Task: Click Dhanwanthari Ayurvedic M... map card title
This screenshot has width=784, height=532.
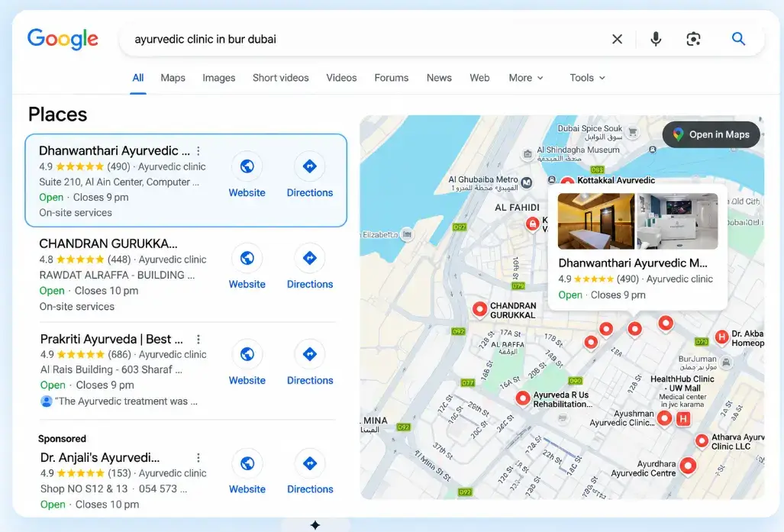Action: pyautogui.click(x=633, y=263)
